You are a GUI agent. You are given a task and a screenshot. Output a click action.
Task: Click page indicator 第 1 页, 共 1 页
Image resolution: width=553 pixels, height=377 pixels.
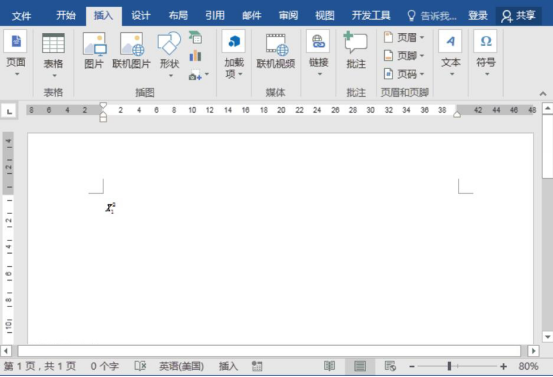[x=40, y=366]
